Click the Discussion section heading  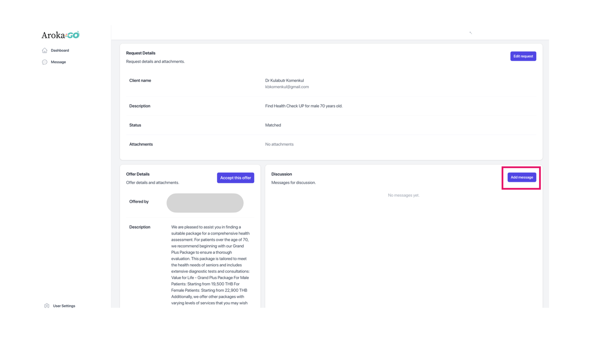[x=281, y=174]
